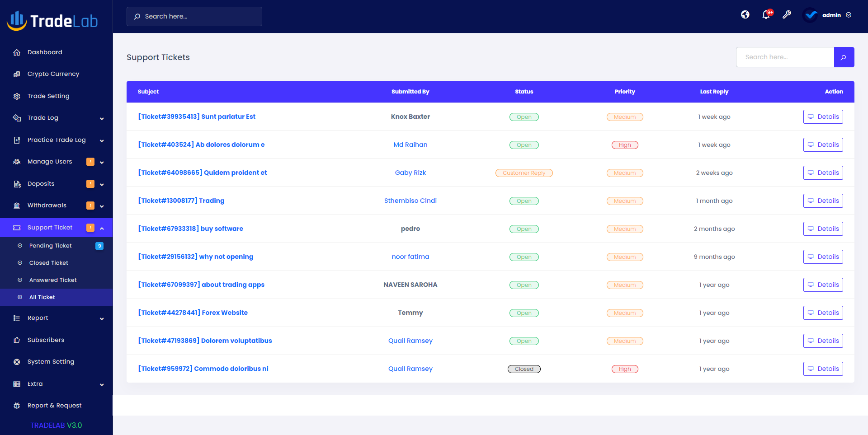Click the Trade Setting gear icon
The width and height of the screenshot is (868, 435).
pyautogui.click(x=17, y=96)
